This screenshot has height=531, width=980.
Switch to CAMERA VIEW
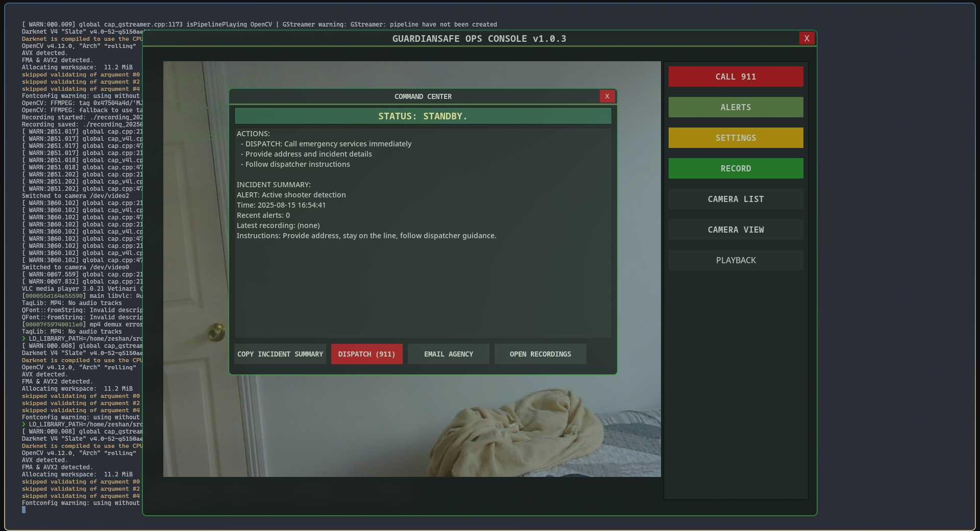coord(735,230)
